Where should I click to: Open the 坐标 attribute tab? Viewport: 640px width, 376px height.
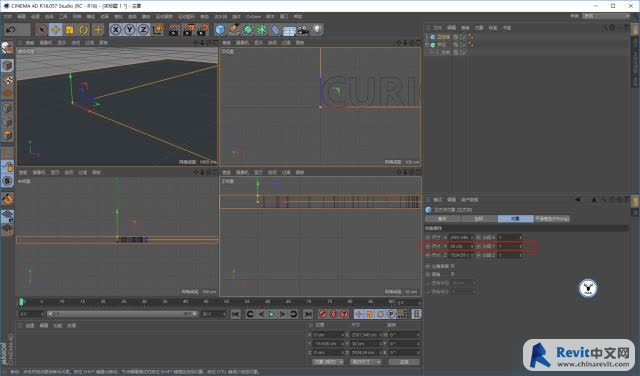pyautogui.click(x=478, y=219)
